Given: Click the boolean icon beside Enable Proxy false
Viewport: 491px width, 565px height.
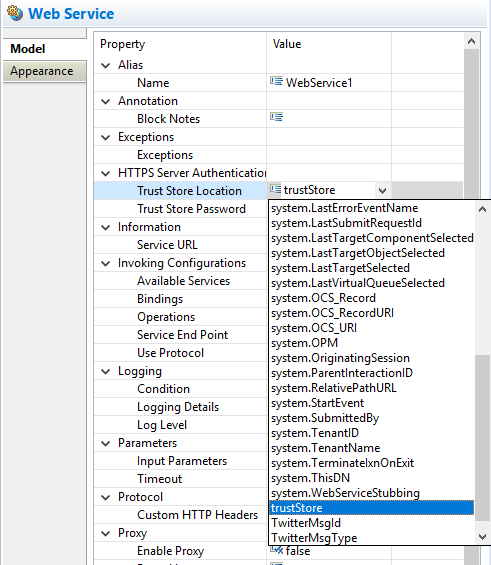Looking at the screenshot, I should 277,550.
